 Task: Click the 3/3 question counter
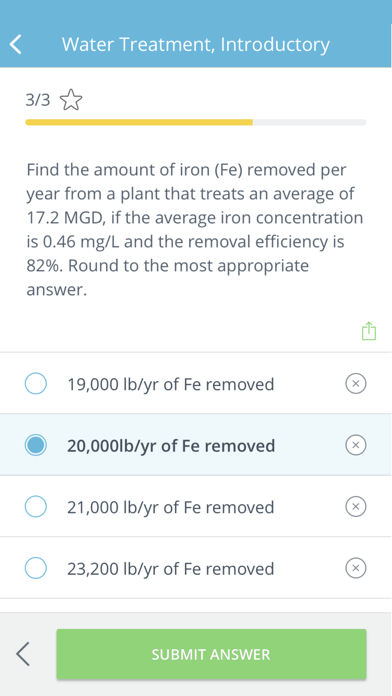(38, 100)
